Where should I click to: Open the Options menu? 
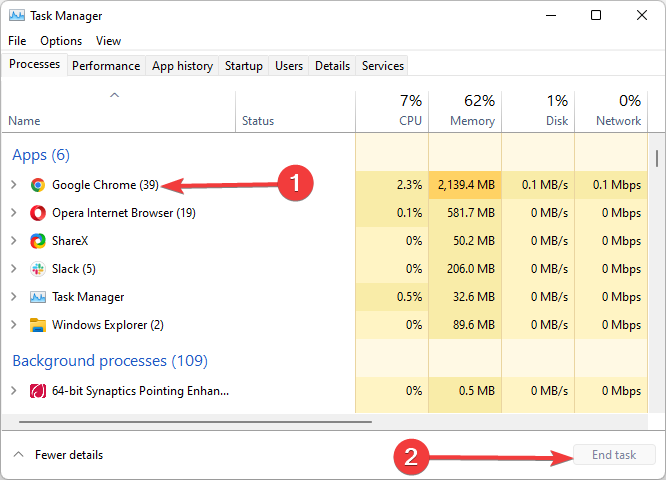click(61, 41)
